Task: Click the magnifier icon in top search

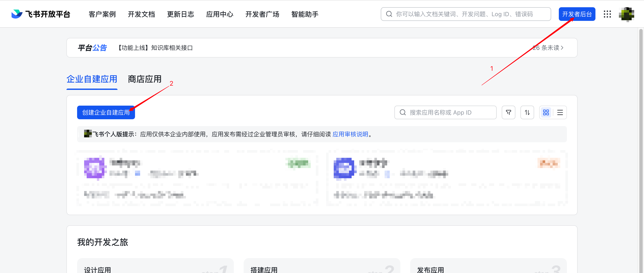Action: click(x=389, y=14)
